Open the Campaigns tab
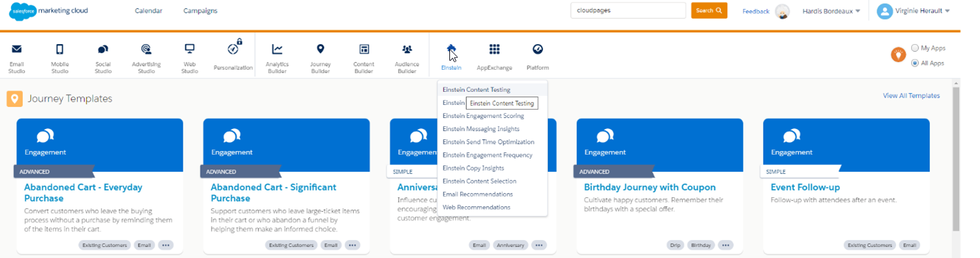This screenshot has width=980, height=258. [201, 11]
